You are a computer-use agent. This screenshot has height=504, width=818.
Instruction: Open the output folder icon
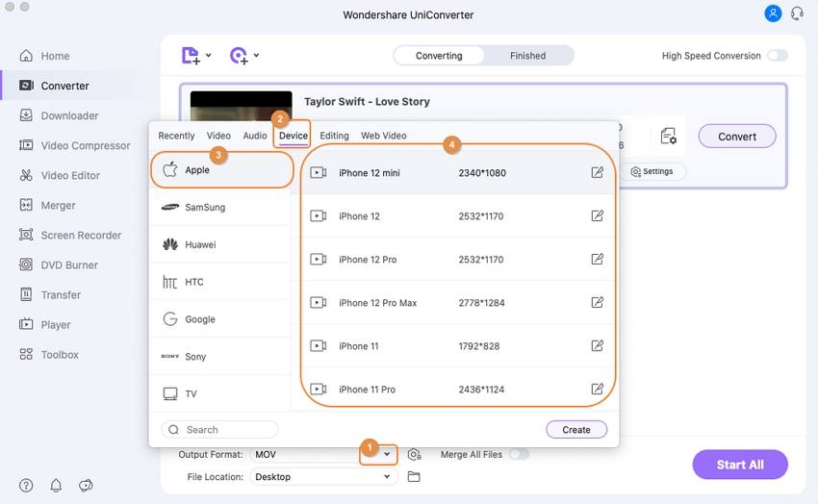pyautogui.click(x=414, y=476)
